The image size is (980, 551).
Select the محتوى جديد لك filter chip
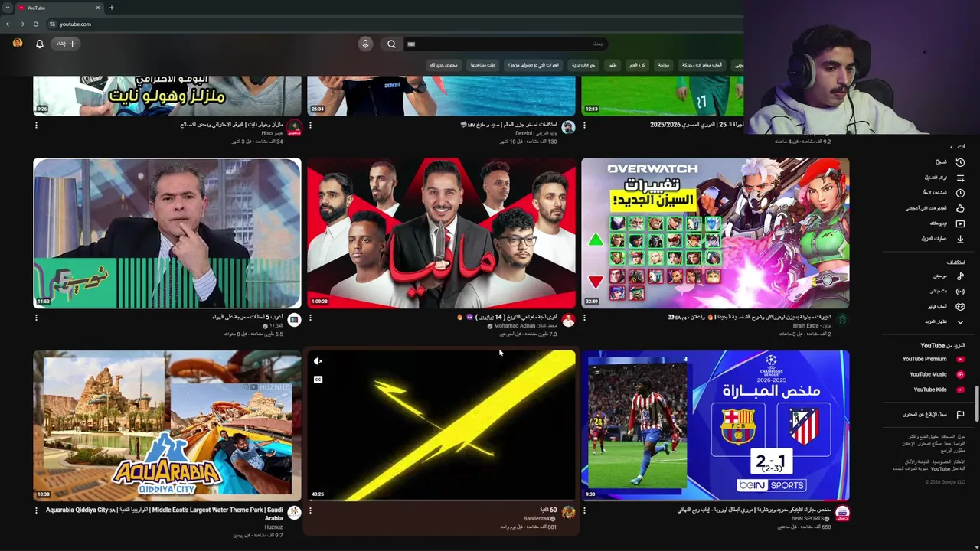click(443, 65)
